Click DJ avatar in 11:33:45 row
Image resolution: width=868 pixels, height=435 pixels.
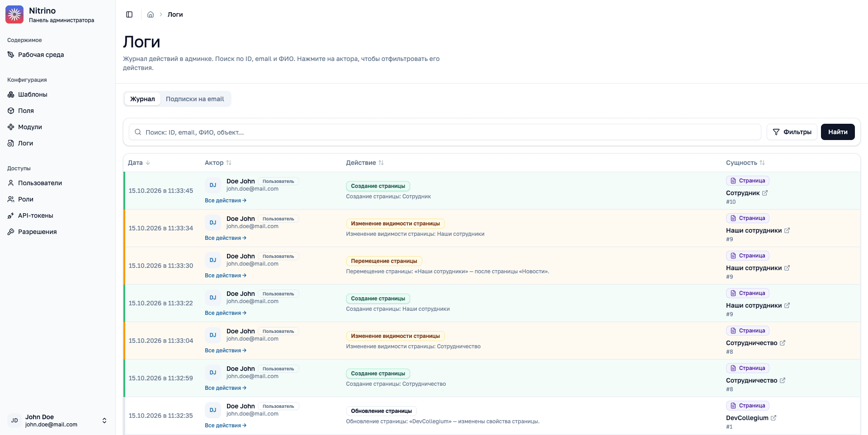(213, 185)
